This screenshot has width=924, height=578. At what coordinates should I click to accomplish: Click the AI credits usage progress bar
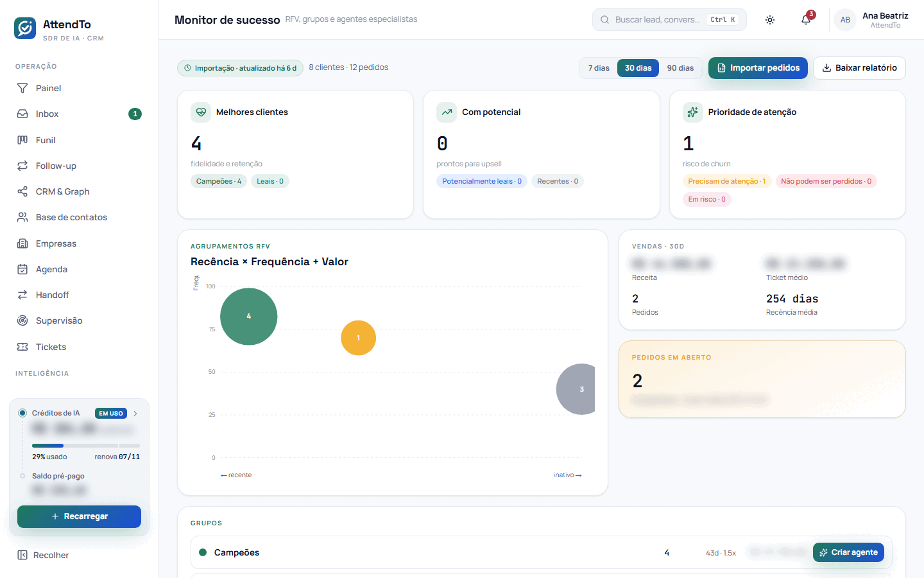coord(86,446)
